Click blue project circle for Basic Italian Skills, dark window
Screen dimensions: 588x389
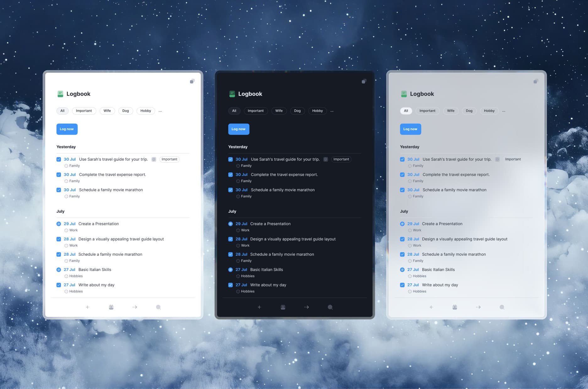pyautogui.click(x=231, y=270)
